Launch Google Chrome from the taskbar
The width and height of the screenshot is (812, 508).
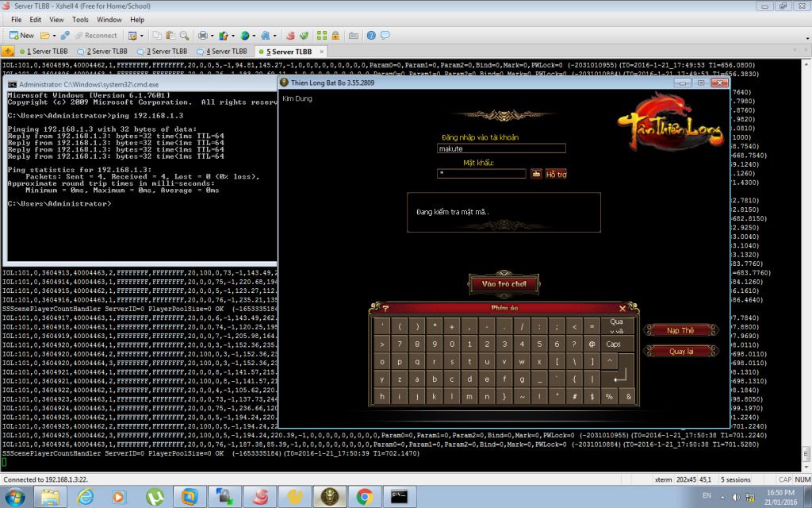365,497
